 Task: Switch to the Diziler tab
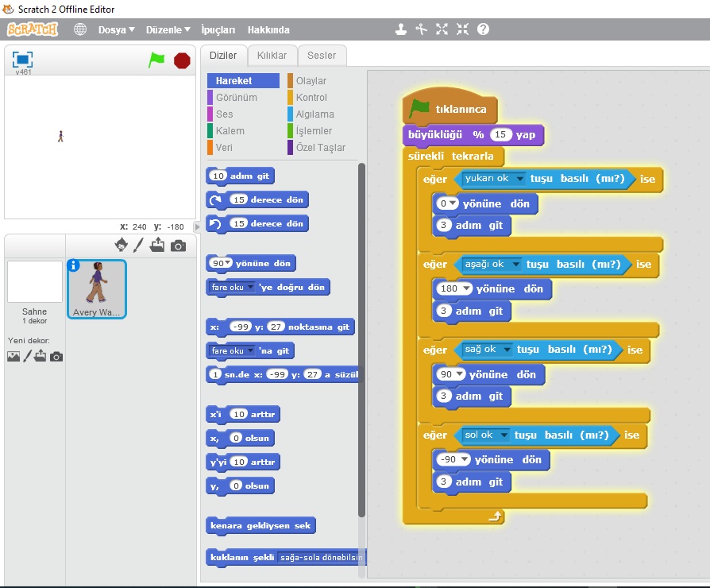223,56
